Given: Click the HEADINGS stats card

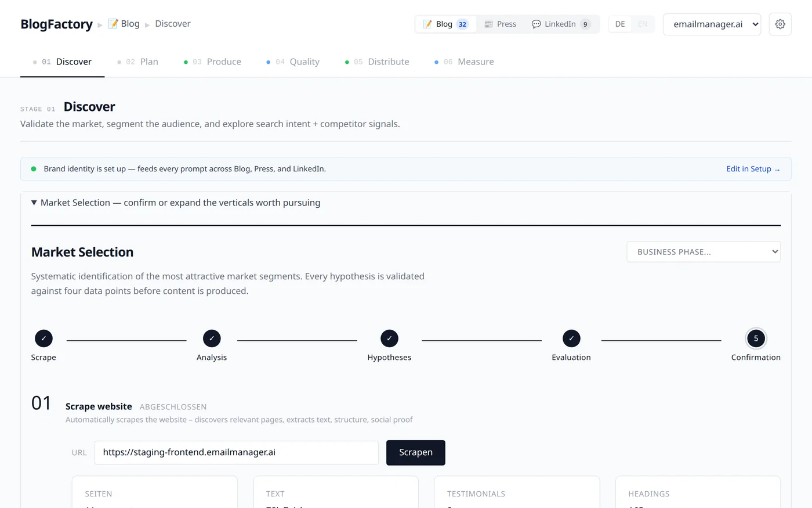Looking at the screenshot, I should click(x=698, y=492).
